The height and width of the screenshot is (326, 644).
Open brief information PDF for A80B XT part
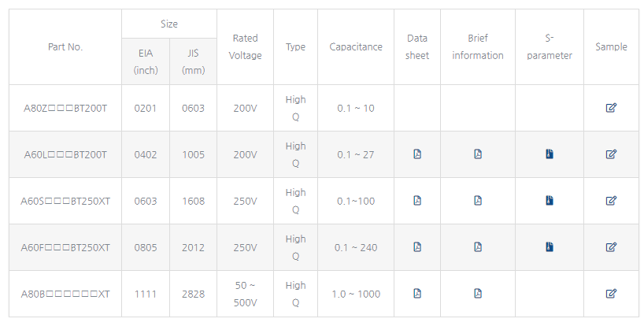pos(478,293)
